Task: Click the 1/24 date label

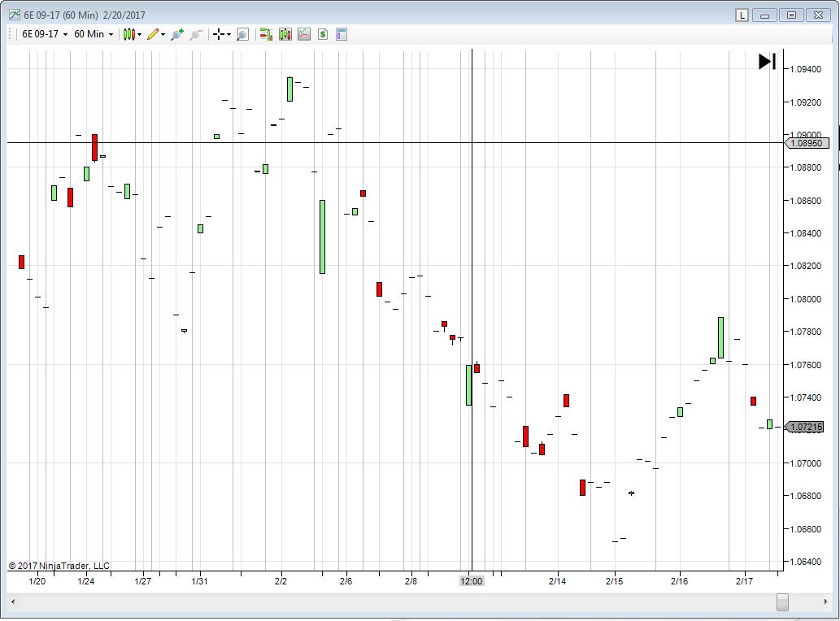Action: 85,581
